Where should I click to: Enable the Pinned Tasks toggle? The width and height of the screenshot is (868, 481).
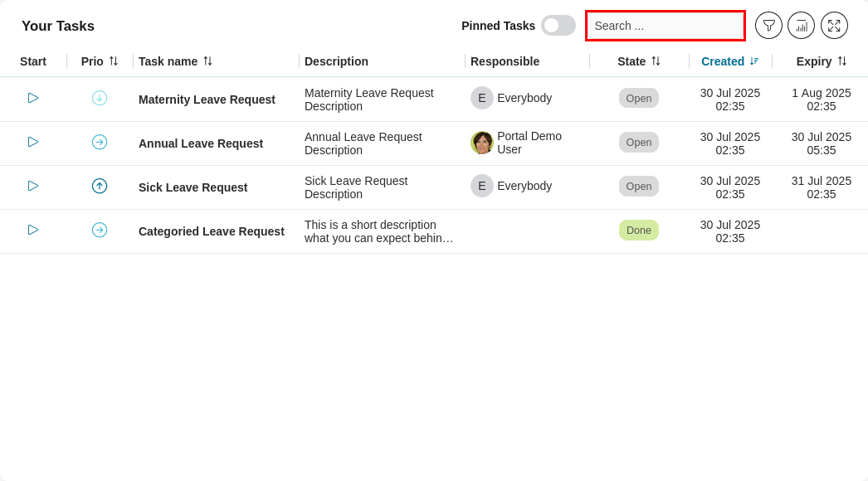tap(558, 26)
